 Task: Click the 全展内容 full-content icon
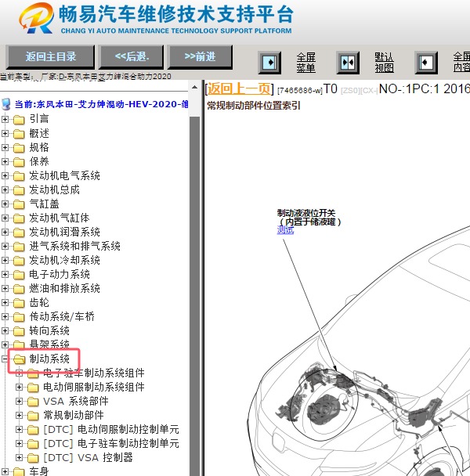426,62
